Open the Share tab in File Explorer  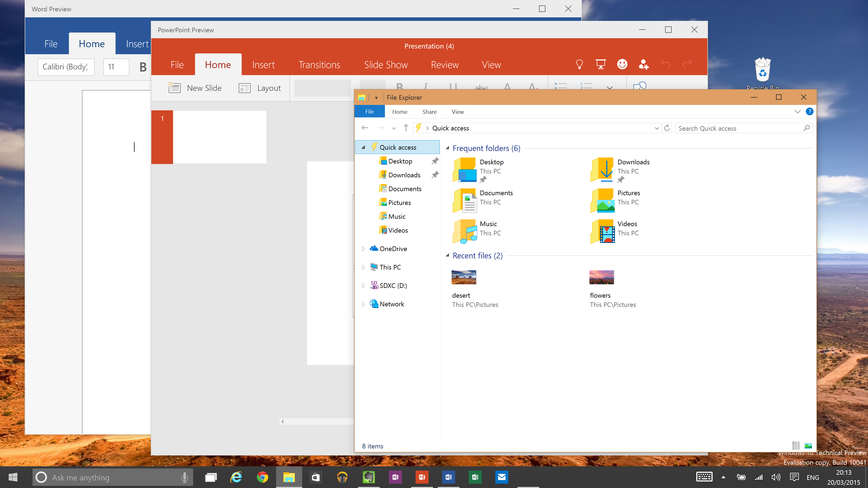(429, 112)
